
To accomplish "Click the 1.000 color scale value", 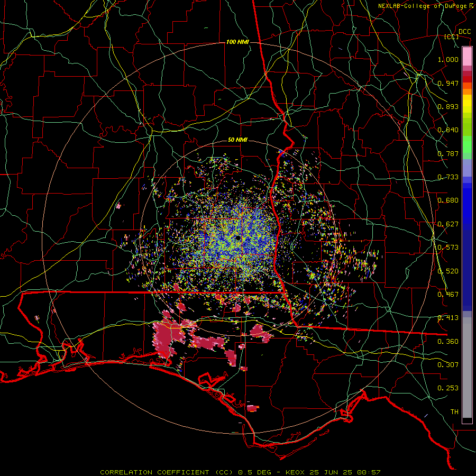I will point(448,59).
